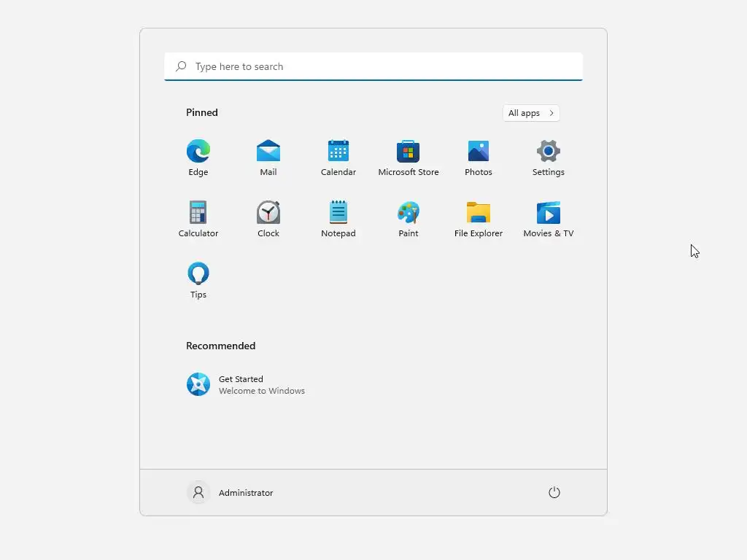Open the Edge browser
The image size is (747, 560).
click(198, 158)
